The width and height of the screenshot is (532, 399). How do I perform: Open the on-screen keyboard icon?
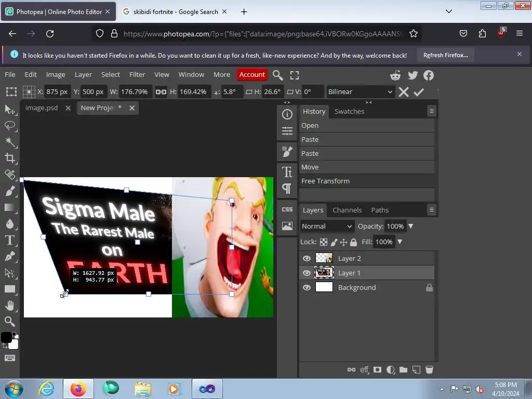(x=10, y=358)
